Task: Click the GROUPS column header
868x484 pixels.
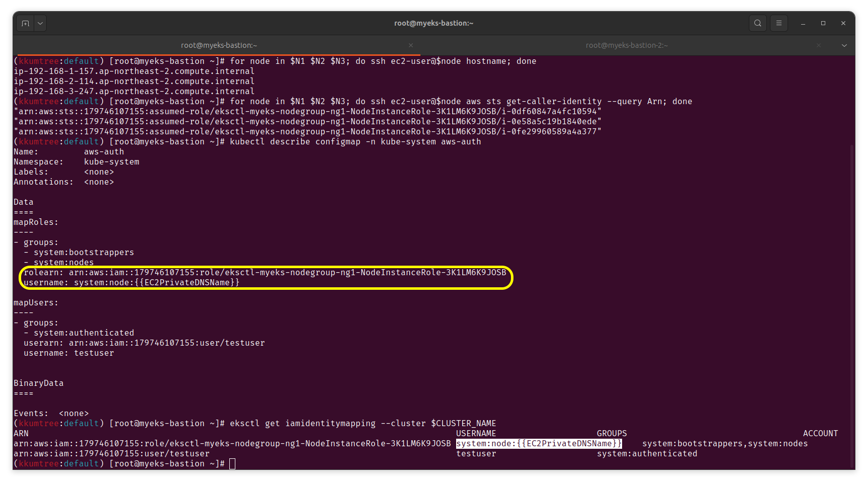Action: click(612, 434)
